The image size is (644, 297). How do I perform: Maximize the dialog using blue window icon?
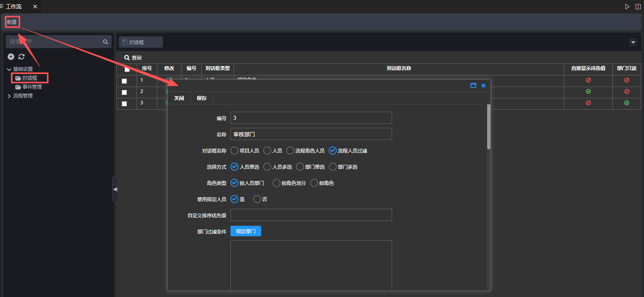473,85
